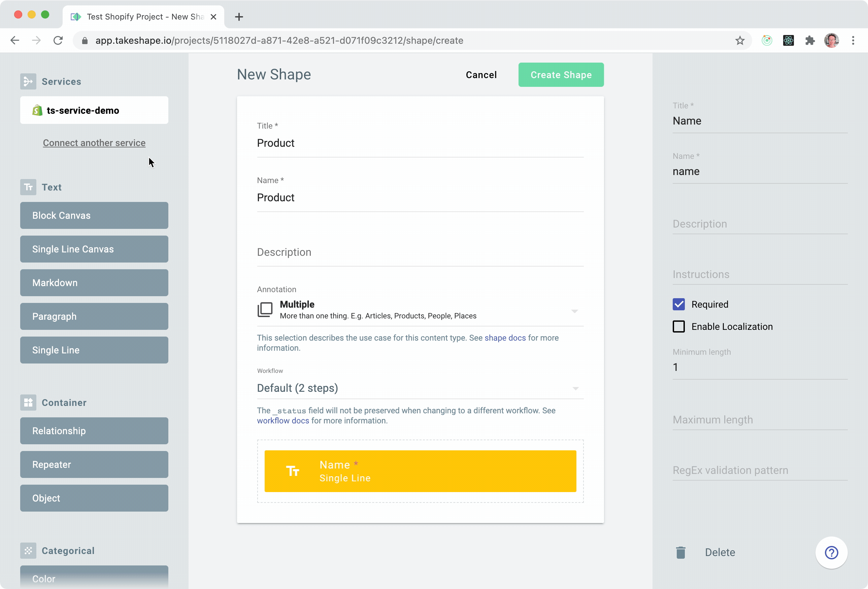Add a Relationship field
This screenshot has height=589, width=868.
(x=94, y=431)
